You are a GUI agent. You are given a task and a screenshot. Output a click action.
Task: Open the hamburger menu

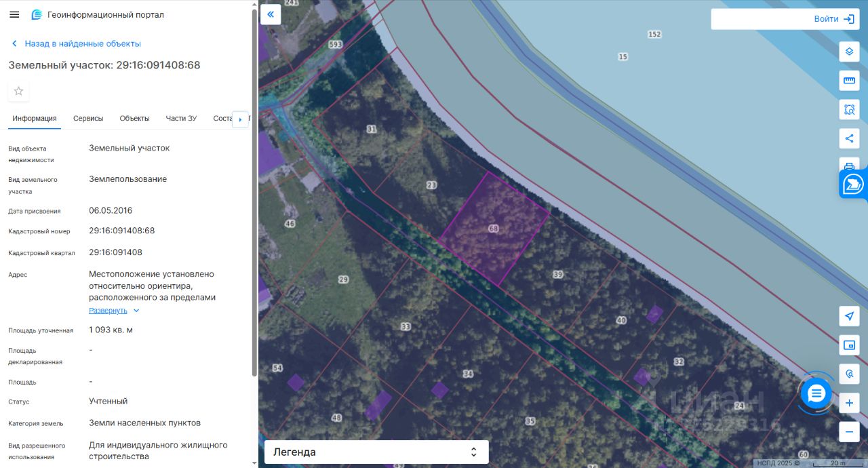click(14, 14)
